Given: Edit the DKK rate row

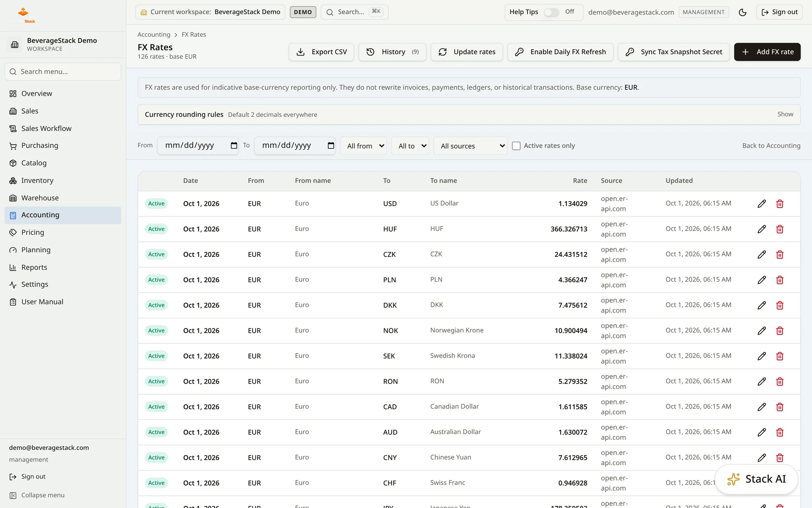Looking at the screenshot, I should [x=762, y=305].
